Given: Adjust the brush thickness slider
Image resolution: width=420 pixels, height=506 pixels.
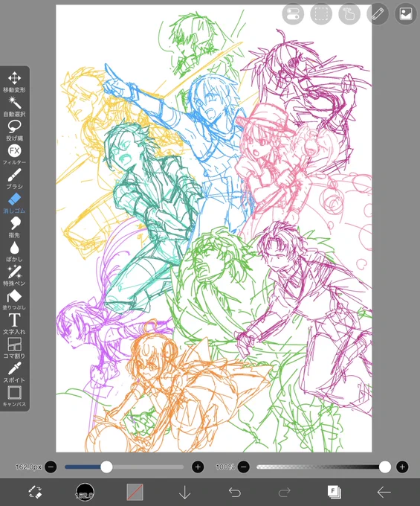Looking at the screenshot, I should pyautogui.click(x=124, y=467).
